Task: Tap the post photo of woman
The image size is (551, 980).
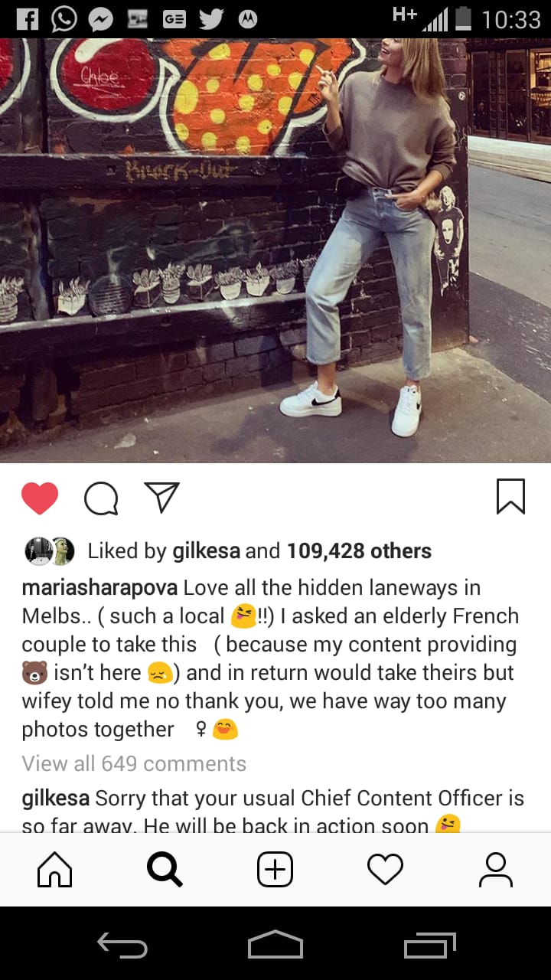Action: (275, 250)
